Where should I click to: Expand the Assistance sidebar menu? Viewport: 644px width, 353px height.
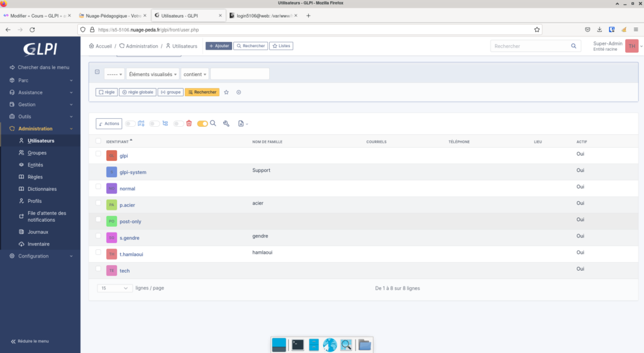coord(40,92)
